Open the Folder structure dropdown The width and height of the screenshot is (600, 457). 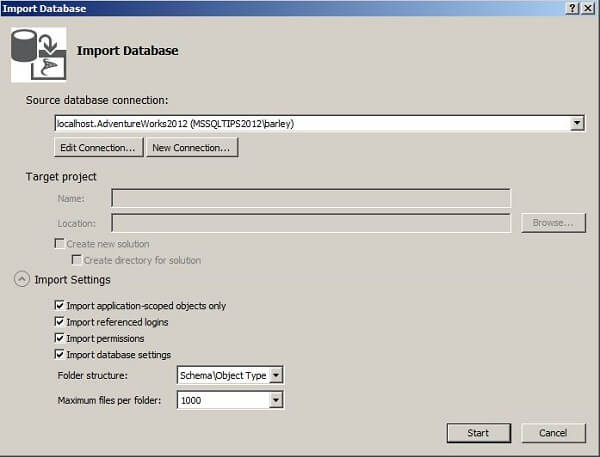(276, 375)
